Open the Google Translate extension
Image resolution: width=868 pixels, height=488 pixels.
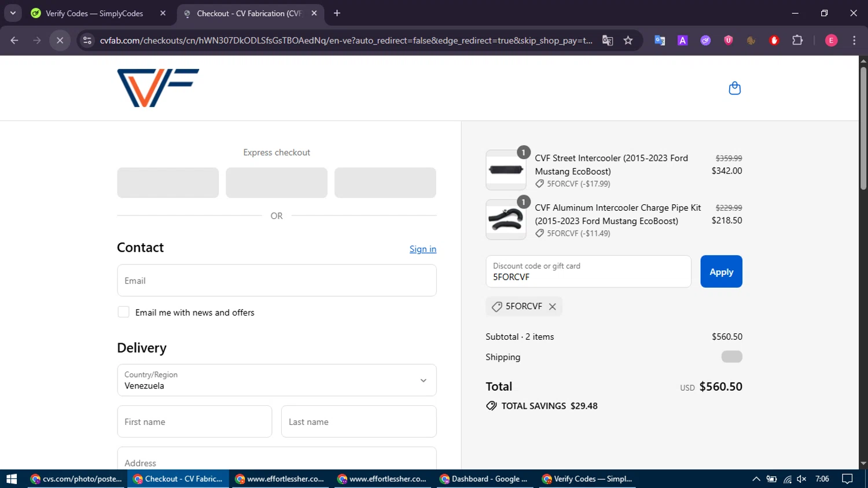(x=660, y=41)
